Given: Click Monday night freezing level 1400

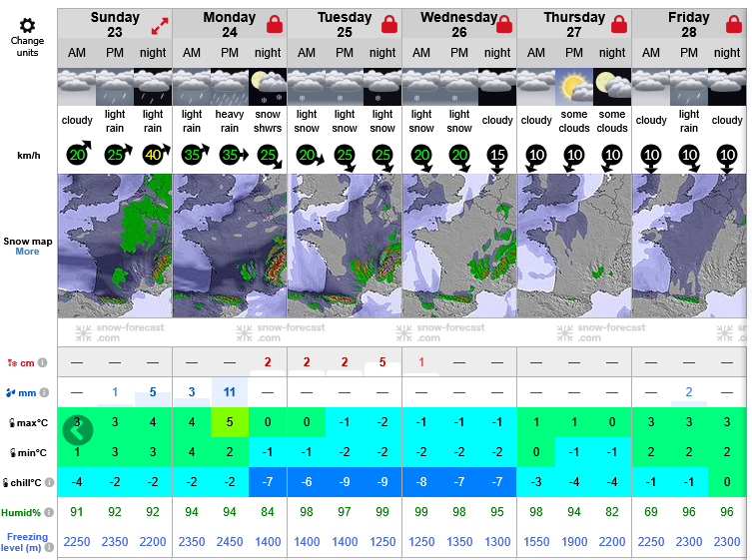Looking at the screenshot, I should click(268, 542).
